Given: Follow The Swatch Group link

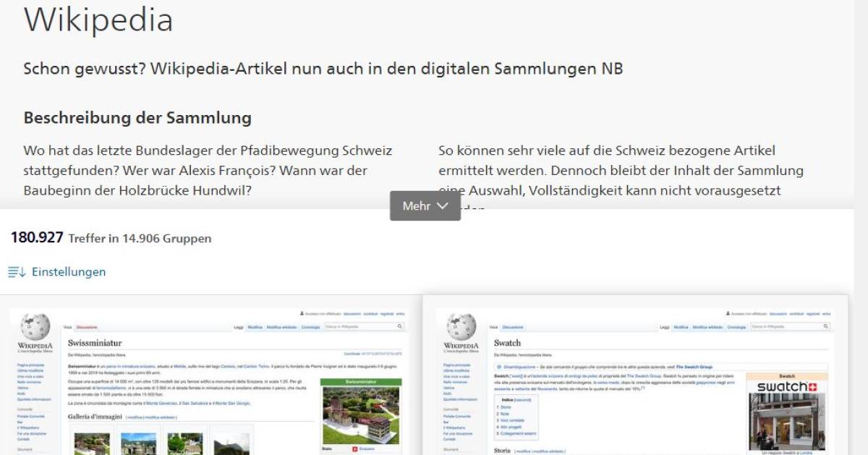Looking at the screenshot, I should (x=693, y=365).
